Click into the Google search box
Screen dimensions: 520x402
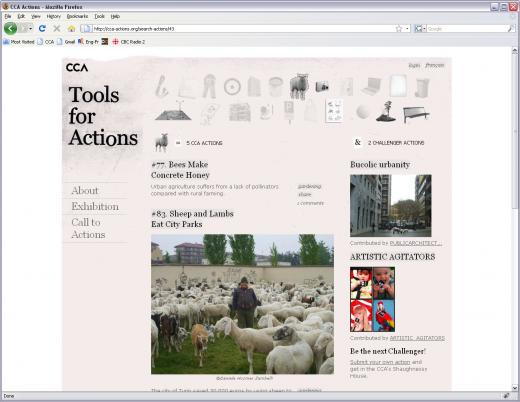(x=466, y=29)
